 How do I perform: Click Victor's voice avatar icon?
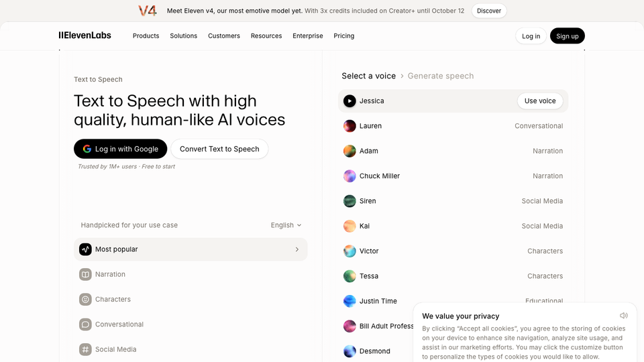pos(350,251)
